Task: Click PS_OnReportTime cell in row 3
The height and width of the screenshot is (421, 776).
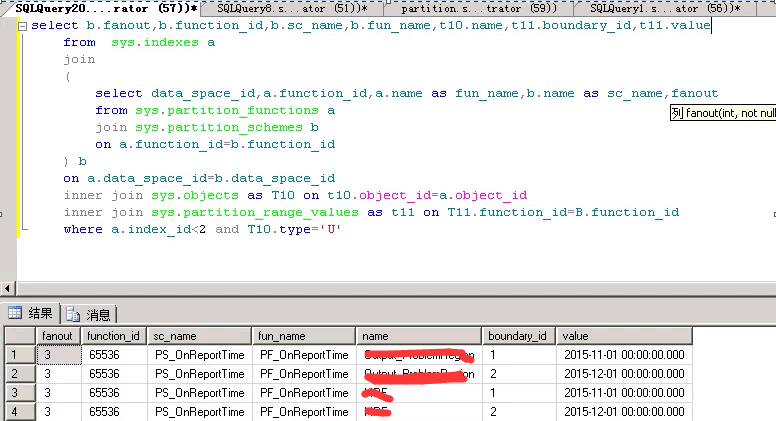Action: click(x=199, y=393)
